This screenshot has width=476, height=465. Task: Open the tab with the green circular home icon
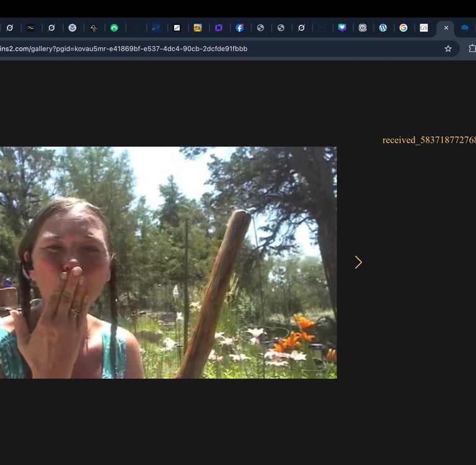pos(114,28)
